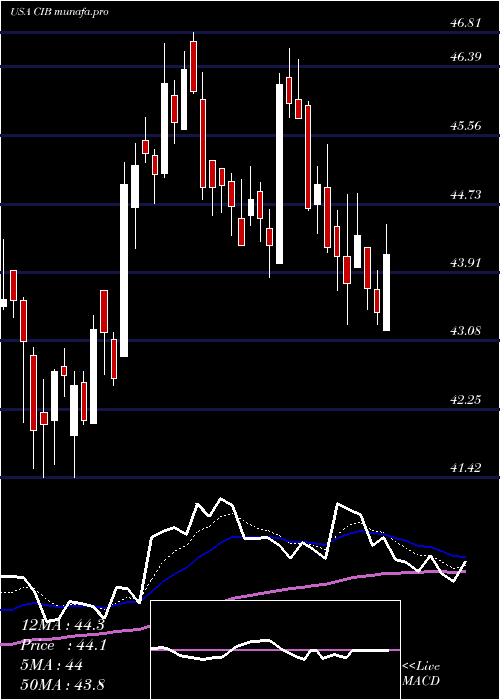Select the 5MA : 44 readout
This screenshot has height=700, width=500.
[52, 665]
